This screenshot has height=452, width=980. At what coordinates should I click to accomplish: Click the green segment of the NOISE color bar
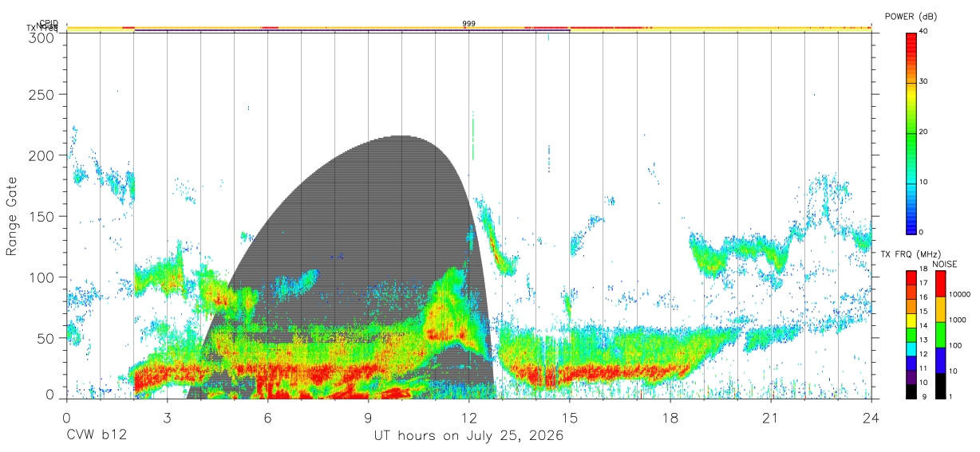(x=940, y=335)
